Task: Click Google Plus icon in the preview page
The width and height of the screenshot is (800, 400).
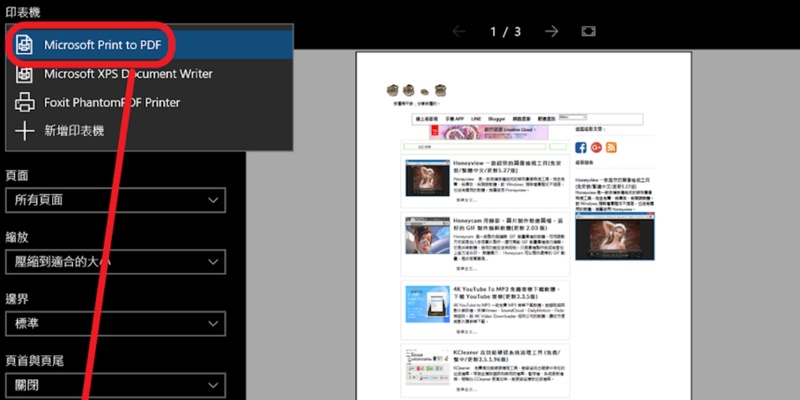Action: pyautogui.click(x=596, y=147)
